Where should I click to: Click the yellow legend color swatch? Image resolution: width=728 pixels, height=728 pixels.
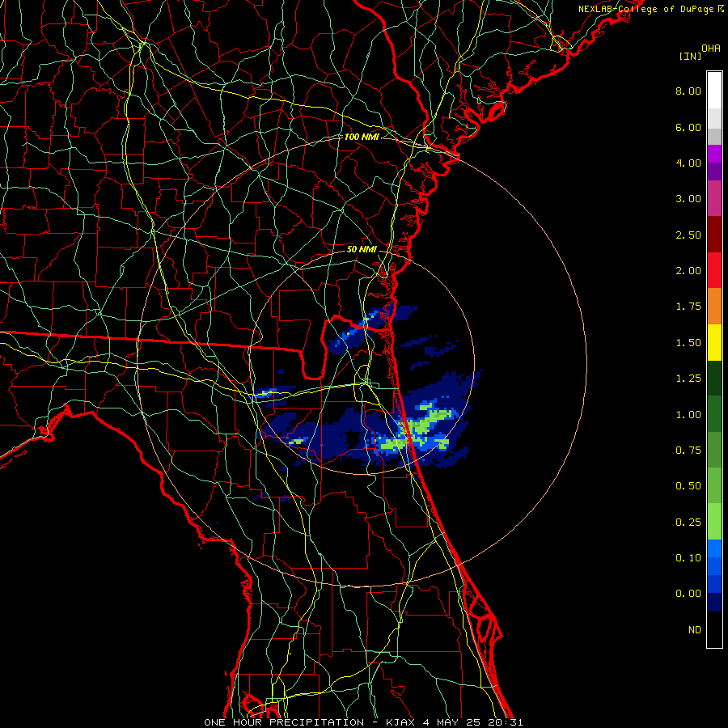tap(714, 343)
